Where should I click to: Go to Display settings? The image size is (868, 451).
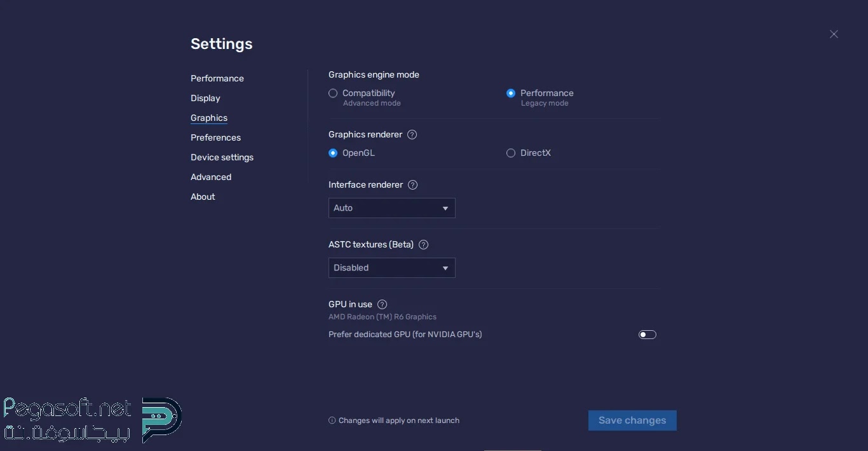pyautogui.click(x=205, y=99)
